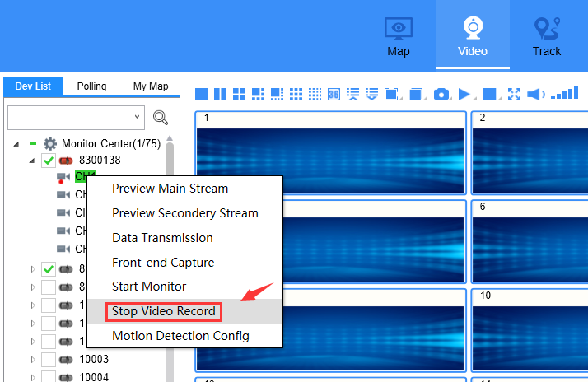Set 36-window layout
This screenshot has width=588, height=382.
pos(334,94)
